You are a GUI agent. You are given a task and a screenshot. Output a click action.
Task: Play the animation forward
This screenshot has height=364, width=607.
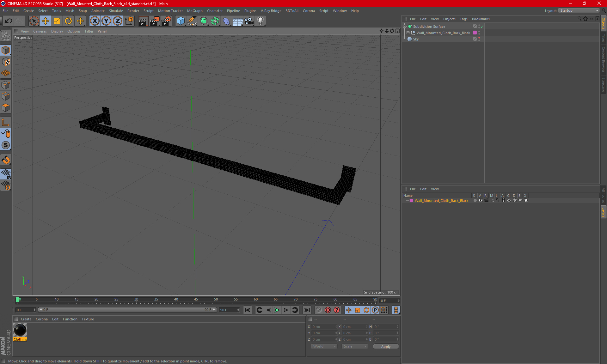(x=277, y=310)
